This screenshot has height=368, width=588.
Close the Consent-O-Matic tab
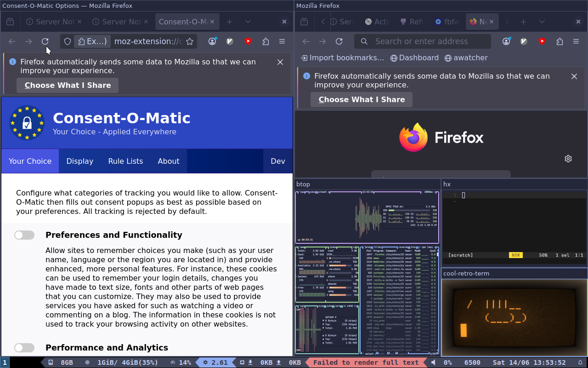tap(213, 22)
